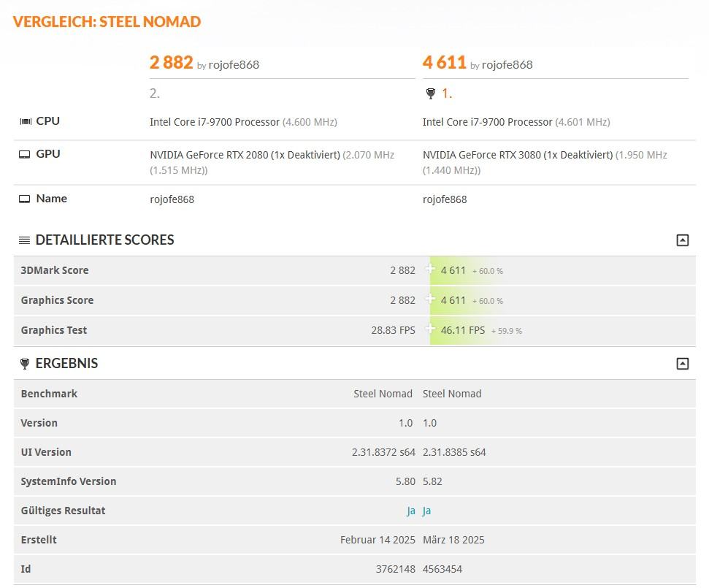Click the Vergleich: Steel Nomad heading

107,22
